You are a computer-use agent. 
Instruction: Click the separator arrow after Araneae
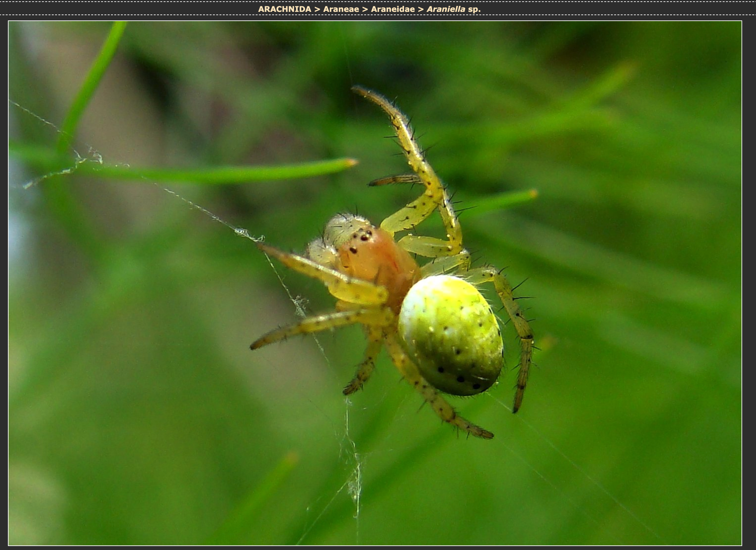click(x=365, y=9)
